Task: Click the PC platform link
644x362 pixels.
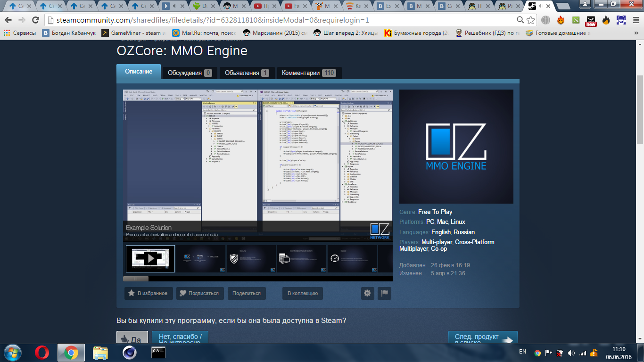Action: (430, 222)
